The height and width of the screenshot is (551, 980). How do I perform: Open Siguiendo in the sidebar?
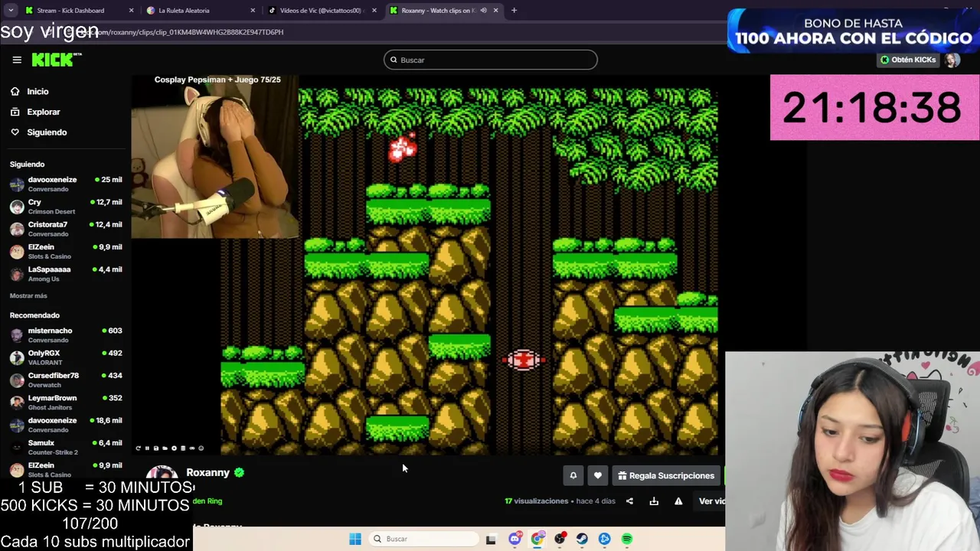[47, 132]
